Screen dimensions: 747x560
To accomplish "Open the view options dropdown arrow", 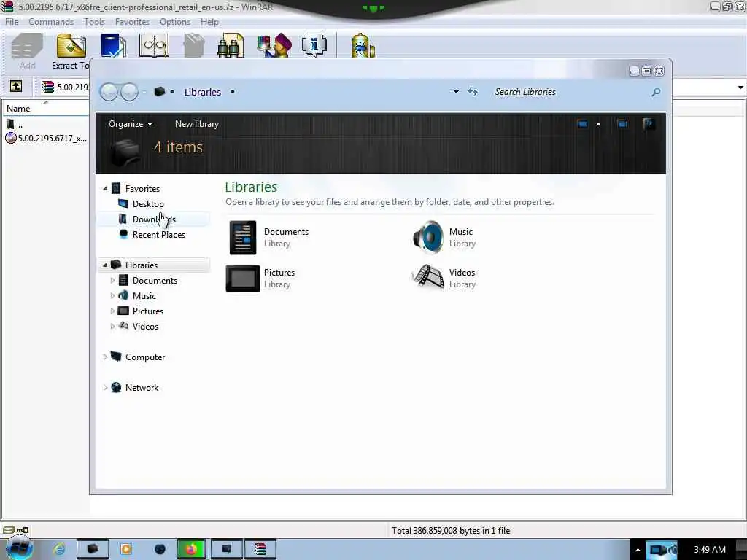I will point(598,124).
